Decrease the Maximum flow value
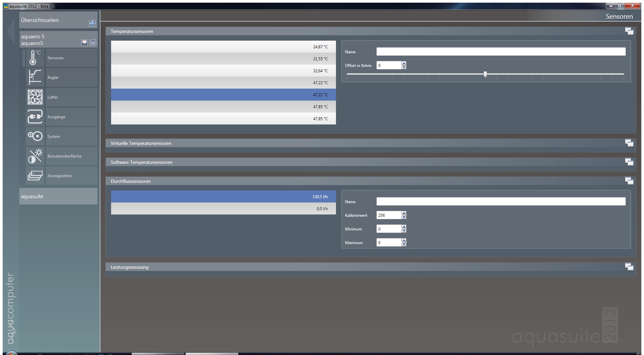The height and width of the screenshot is (355, 644). tap(404, 244)
